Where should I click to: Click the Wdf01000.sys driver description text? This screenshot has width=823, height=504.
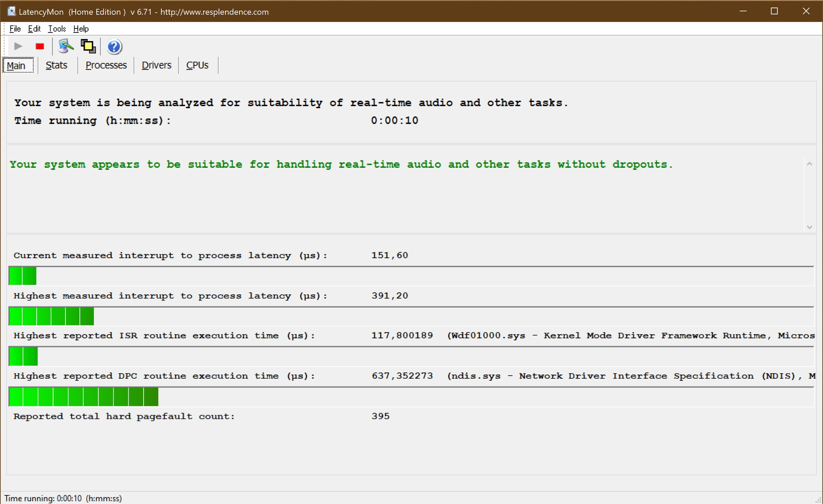click(x=631, y=335)
